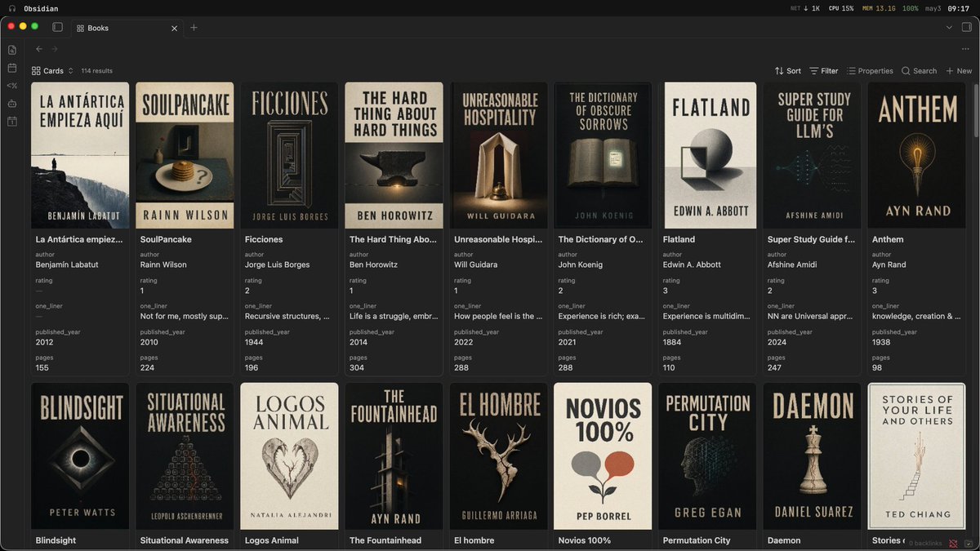Click the checkmark status bar icon

click(968, 543)
